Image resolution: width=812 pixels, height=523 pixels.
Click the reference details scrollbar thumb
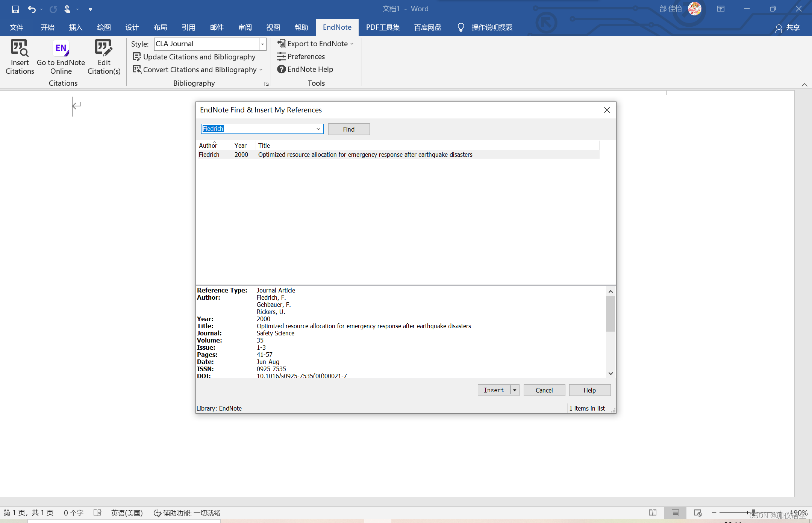tap(611, 314)
